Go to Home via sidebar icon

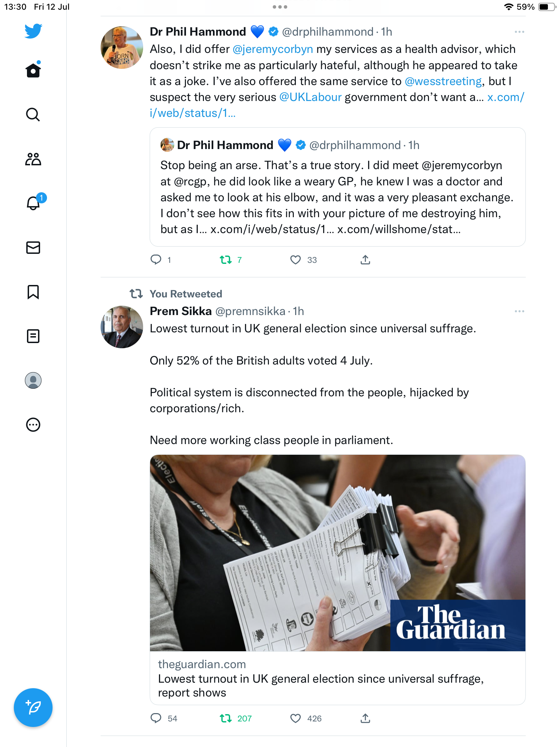[x=33, y=70]
